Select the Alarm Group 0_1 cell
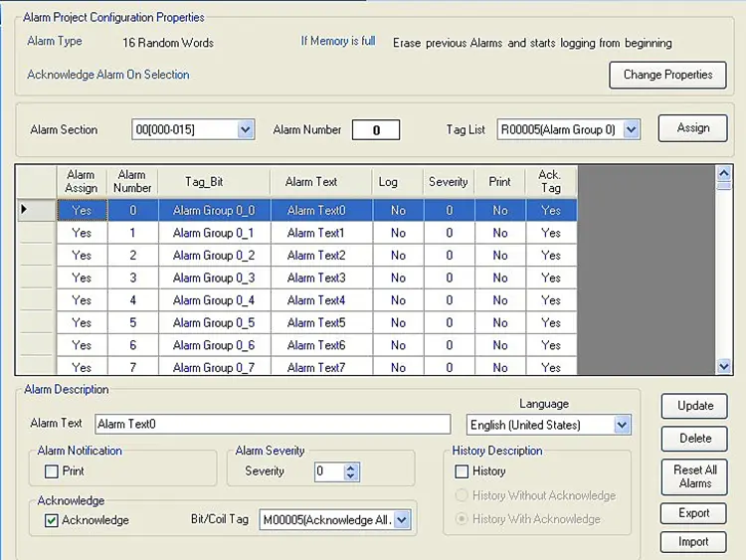Screen dimensions: 746x560 click(x=214, y=233)
